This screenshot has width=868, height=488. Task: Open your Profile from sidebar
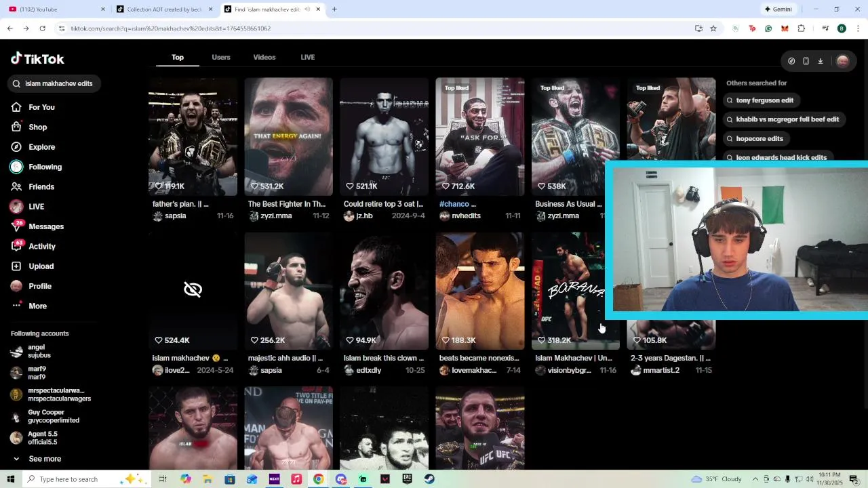pyautogui.click(x=40, y=286)
